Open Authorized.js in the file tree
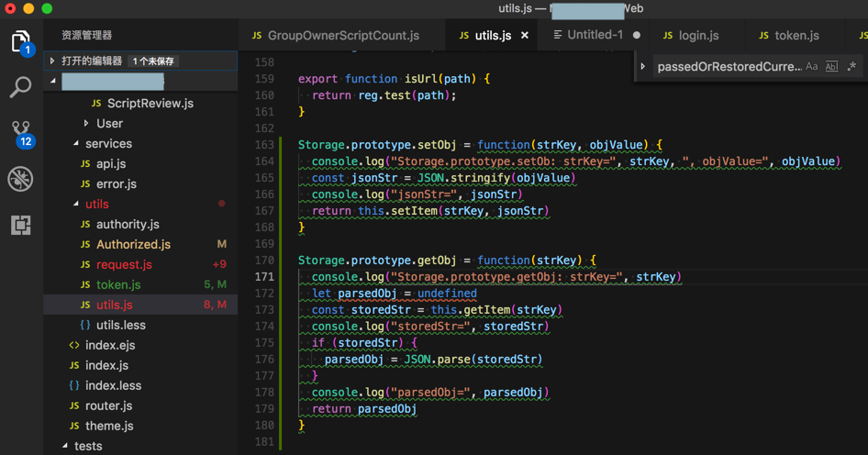The height and width of the screenshot is (455, 868). tap(133, 244)
